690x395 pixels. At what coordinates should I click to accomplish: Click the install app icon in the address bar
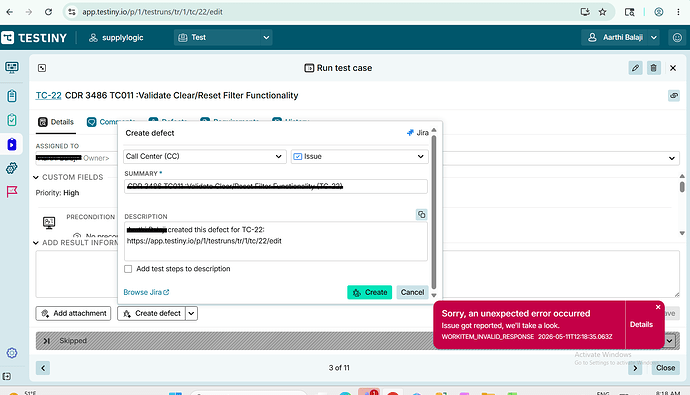(x=585, y=12)
